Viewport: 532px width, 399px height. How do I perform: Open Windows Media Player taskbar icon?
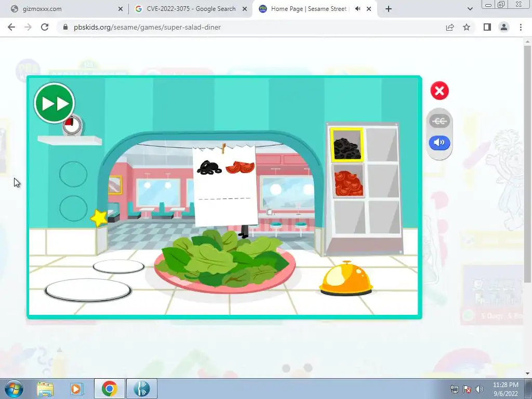76,389
